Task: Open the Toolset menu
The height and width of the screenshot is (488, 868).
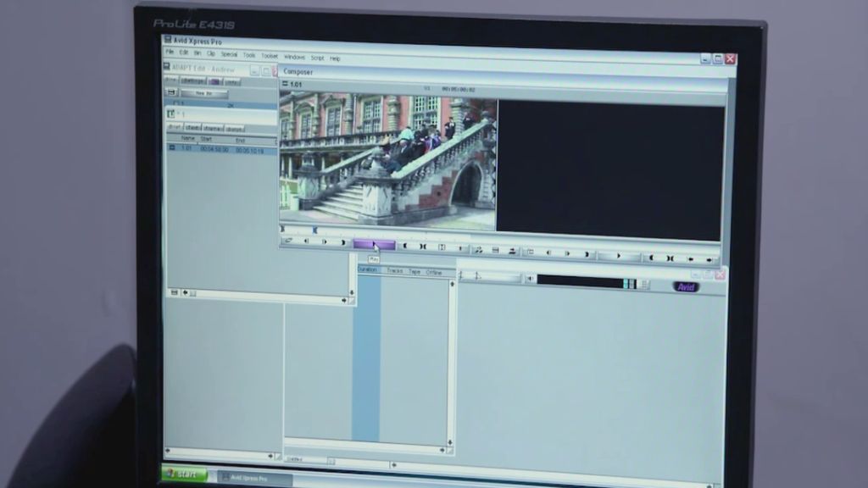Action: click(270, 56)
